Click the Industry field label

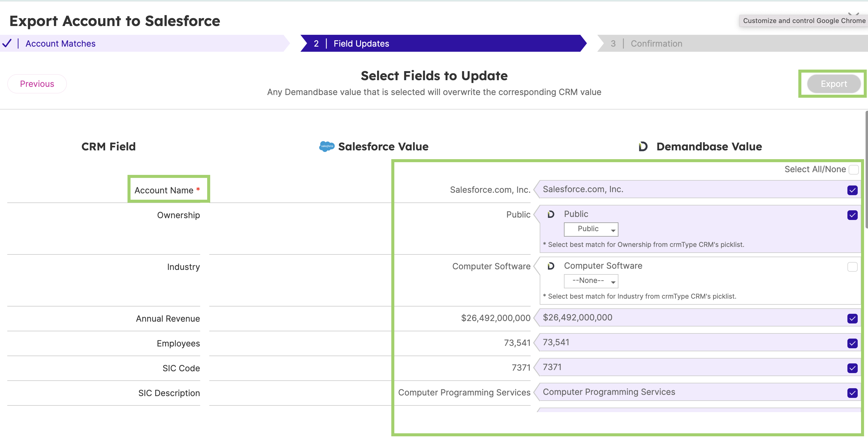[183, 267]
